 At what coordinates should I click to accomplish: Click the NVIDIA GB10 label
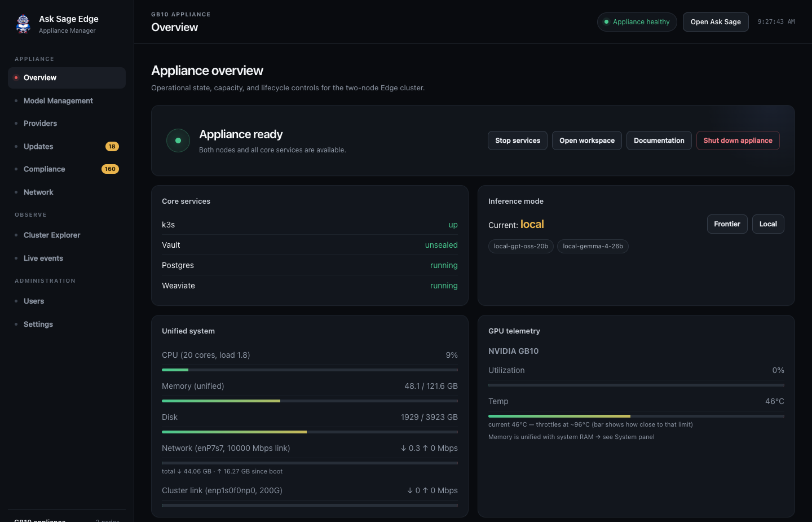513,351
